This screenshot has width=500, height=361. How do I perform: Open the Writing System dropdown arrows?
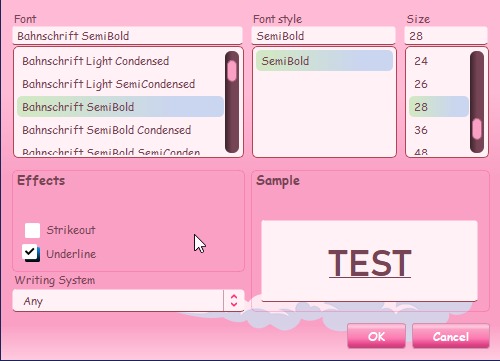click(x=234, y=301)
